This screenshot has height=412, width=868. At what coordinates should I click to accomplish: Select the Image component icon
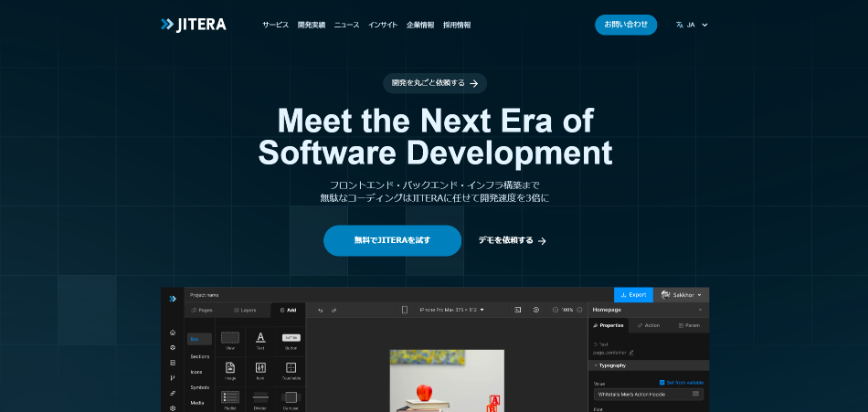pyautogui.click(x=230, y=368)
